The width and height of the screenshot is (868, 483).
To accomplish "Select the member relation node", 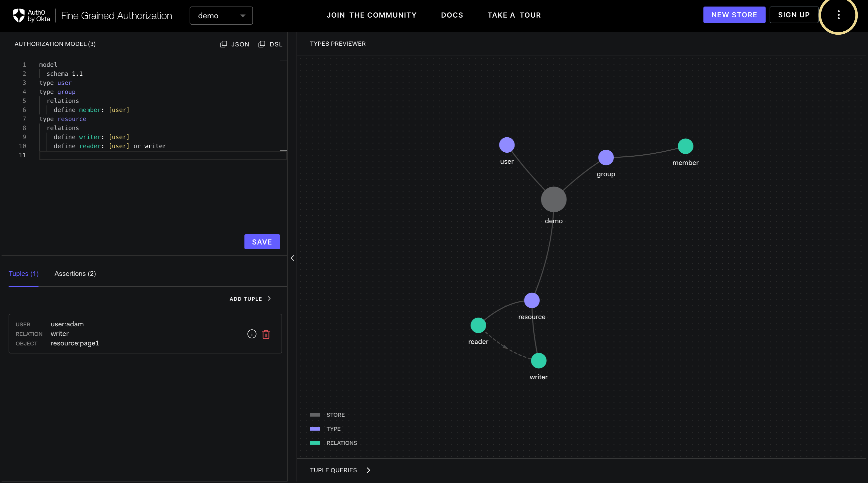I will pyautogui.click(x=685, y=146).
